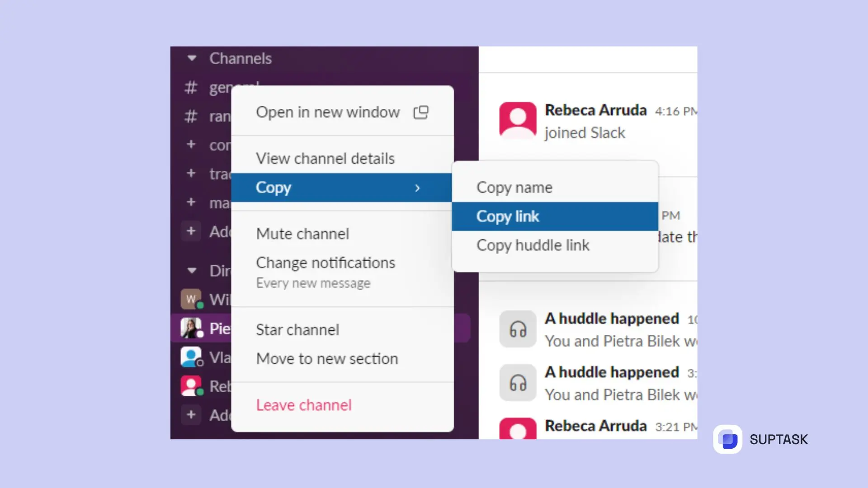This screenshot has width=868, height=488.
Task: Collapse the Direct messages section
Action: [x=192, y=271]
